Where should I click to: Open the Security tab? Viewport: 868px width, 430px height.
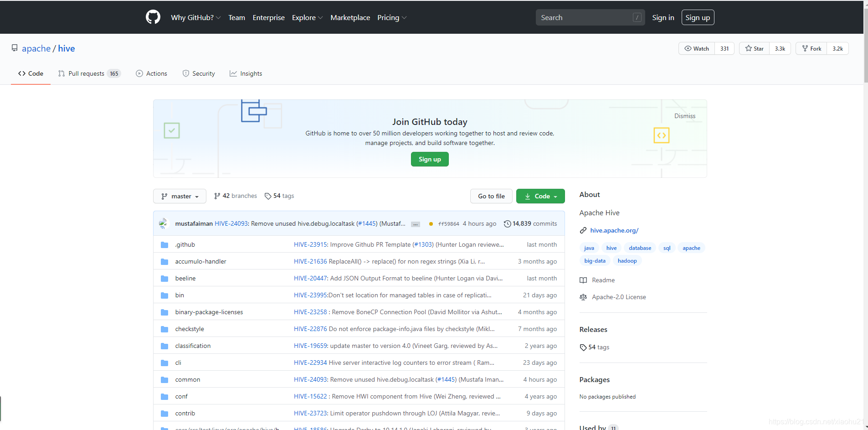tap(199, 73)
